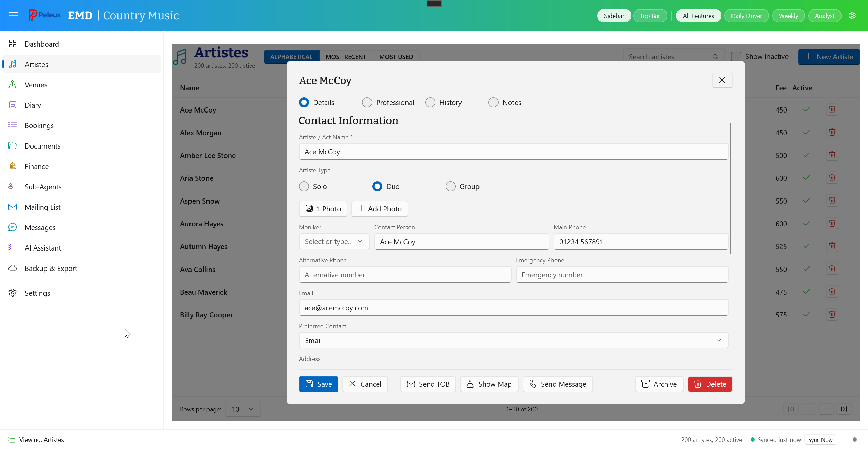The height and width of the screenshot is (449, 868).
Task: Open the Artistes section in the sidebar
Action: pos(36,64)
